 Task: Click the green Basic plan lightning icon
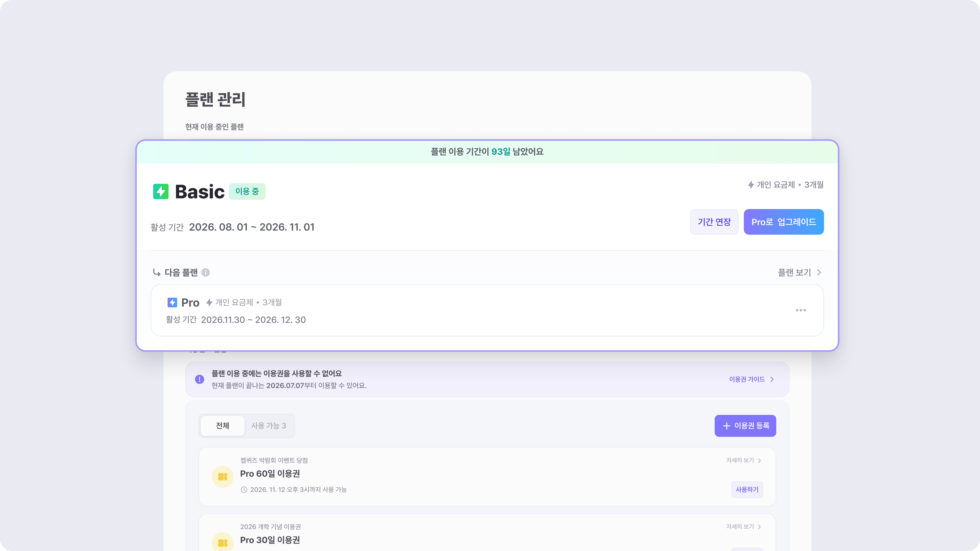[x=161, y=191]
